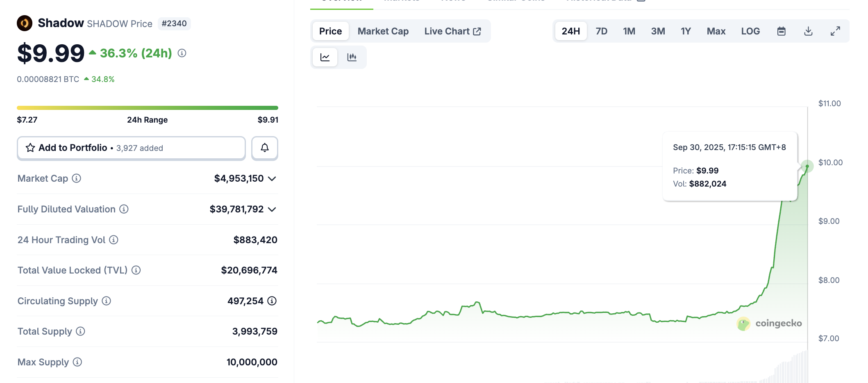This screenshot has width=868, height=383.
Task: Click info icon next to Market Cap
Action: click(77, 178)
